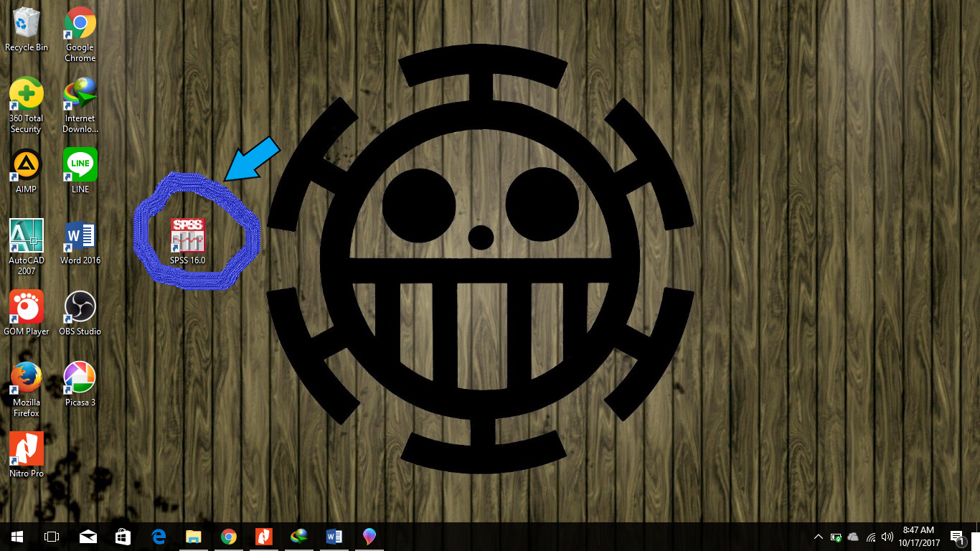
Task: Select the LINE desktop shortcut
Action: (80, 171)
